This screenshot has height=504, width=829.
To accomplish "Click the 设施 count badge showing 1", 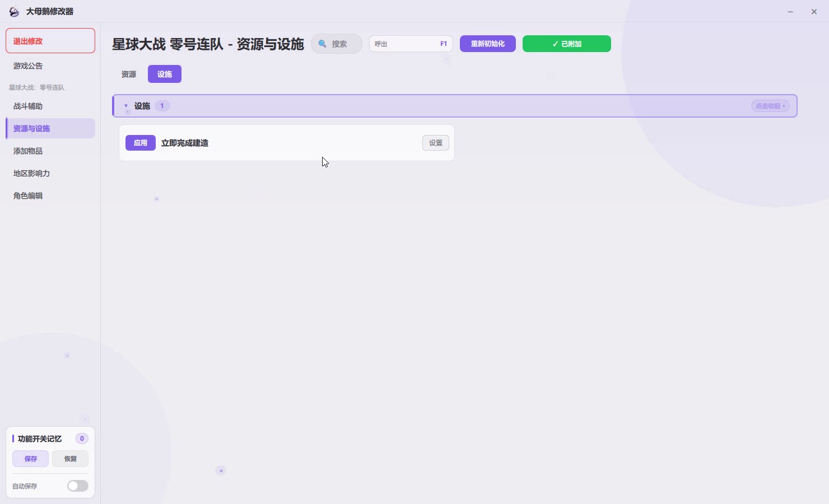I will point(162,106).
